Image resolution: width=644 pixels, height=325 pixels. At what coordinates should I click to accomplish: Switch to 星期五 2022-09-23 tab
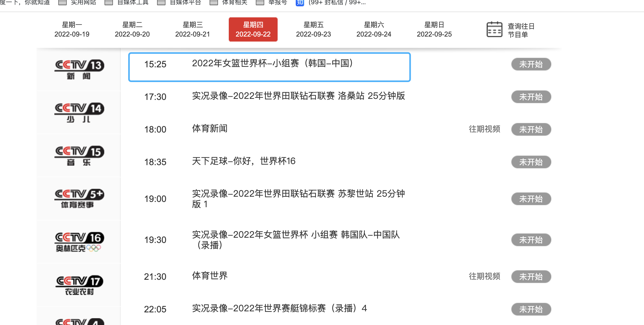(314, 29)
